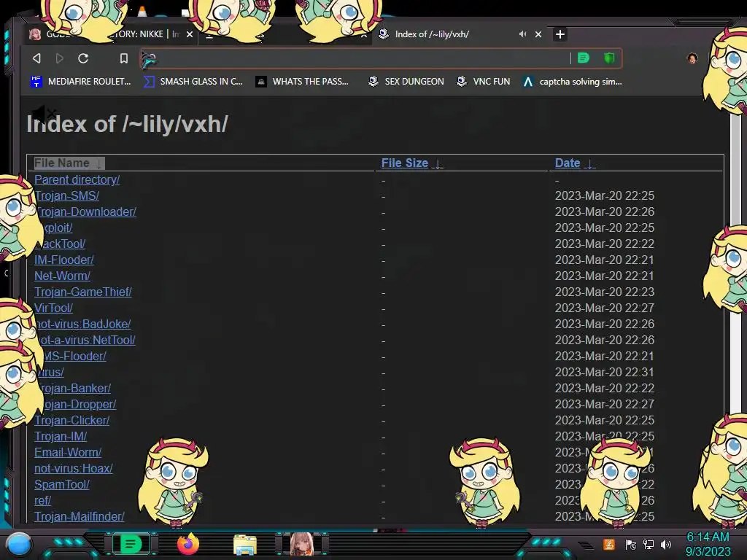Reload the current page
Viewport: 747px width, 560px height.
83,58
